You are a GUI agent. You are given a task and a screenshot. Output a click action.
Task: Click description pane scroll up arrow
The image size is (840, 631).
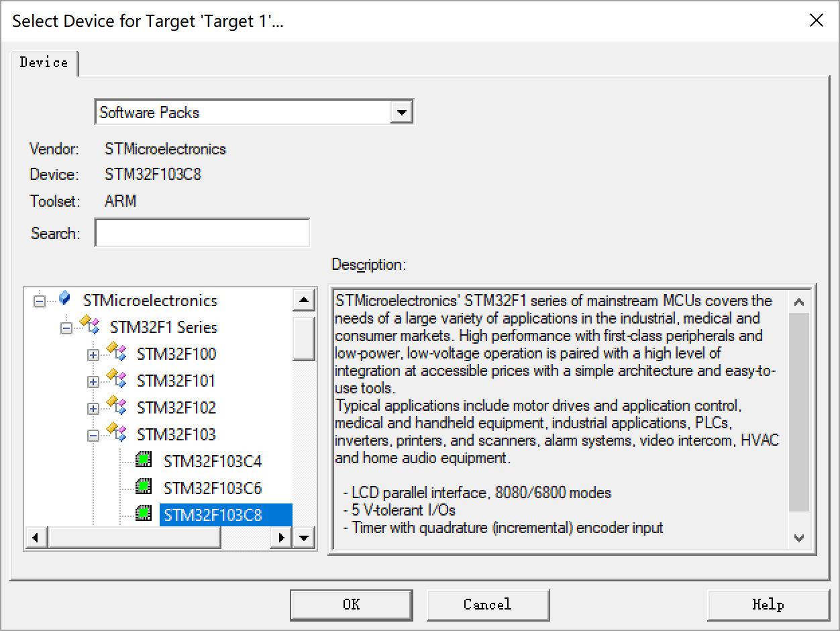click(799, 302)
